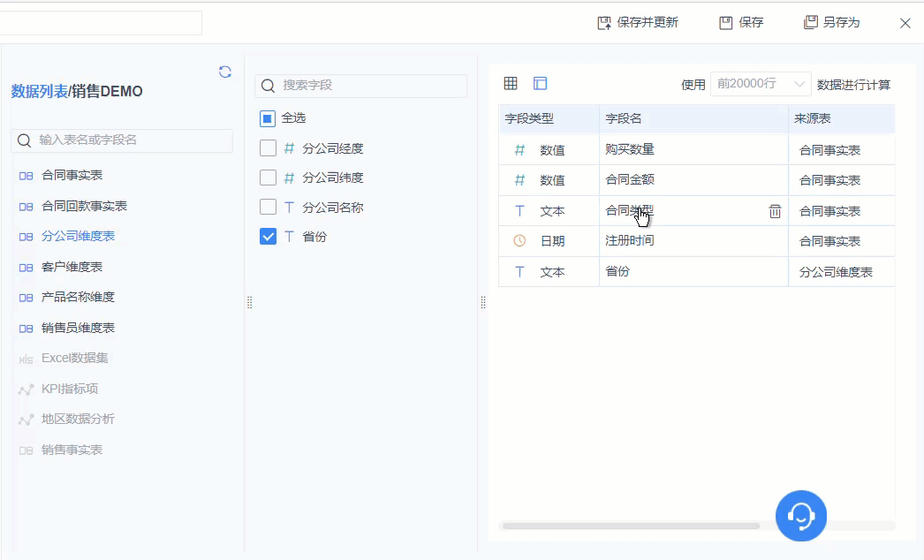
Task: Click the search magnifier in field search
Action: [x=269, y=86]
